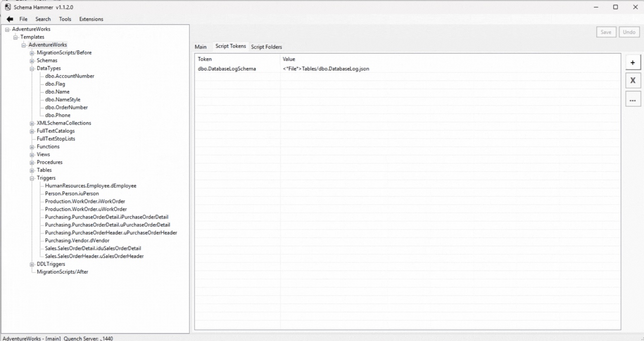Click the X icon to remove a token
Image resolution: width=644 pixels, height=341 pixels.
tap(633, 80)
